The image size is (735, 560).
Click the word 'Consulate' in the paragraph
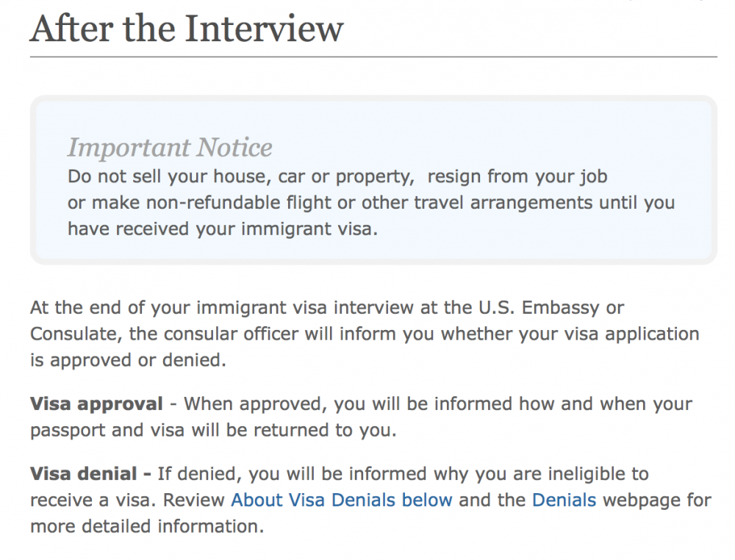[x=73, y=334]
